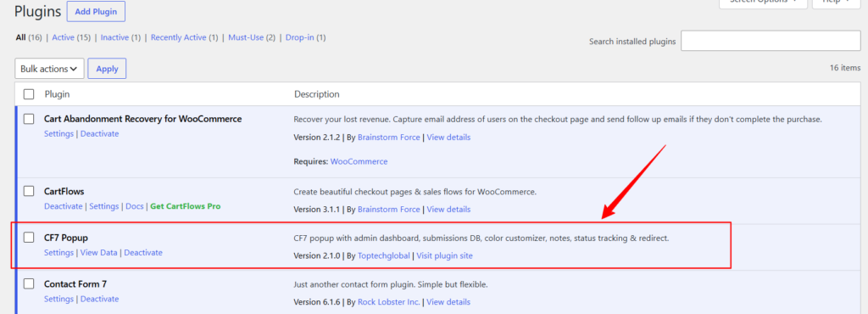Open the Toptechglobal author link

click(384, 255)
